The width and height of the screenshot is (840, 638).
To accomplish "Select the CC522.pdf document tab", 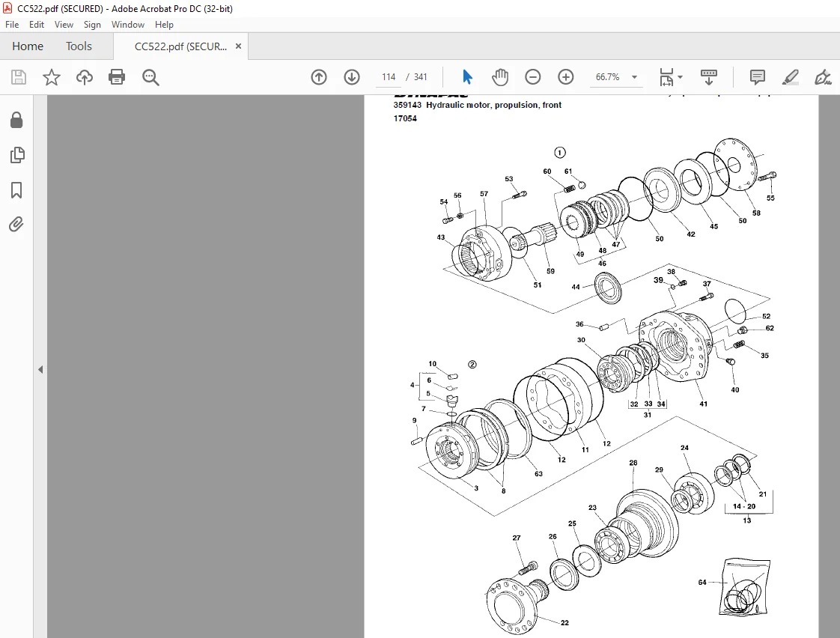I will (x=180, y=46).
